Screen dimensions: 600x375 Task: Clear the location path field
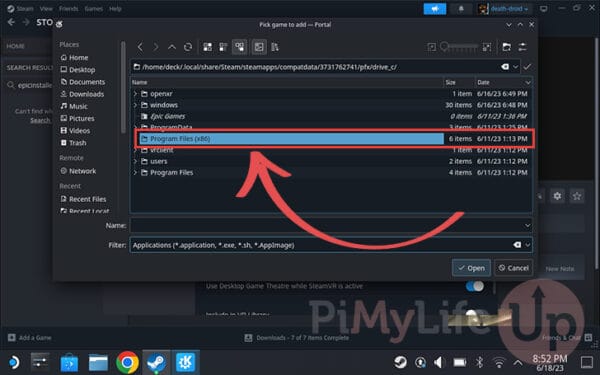pyautogui.click(x=505, y=67)
